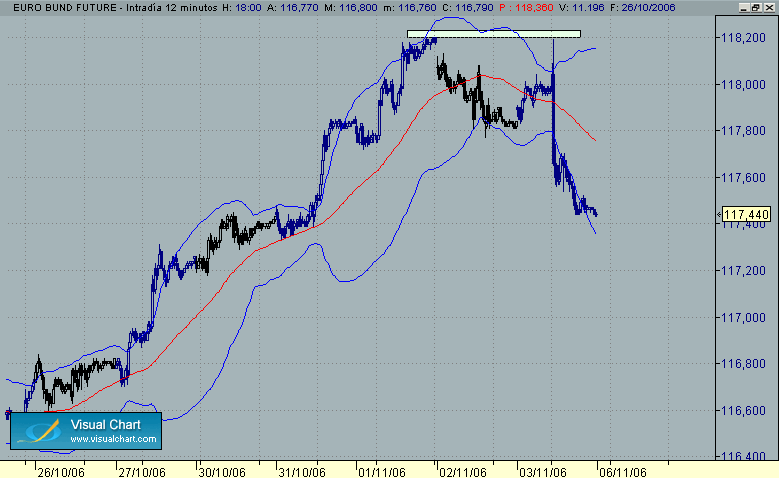
Task: Click the 116,600 price axis label
Action: pyautogui.click(x=743, y=410)
